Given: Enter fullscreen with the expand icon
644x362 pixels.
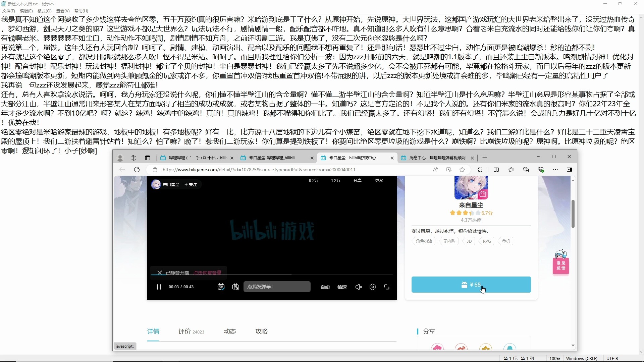Looking at the screenshot, I should click(x=387, y=287).
